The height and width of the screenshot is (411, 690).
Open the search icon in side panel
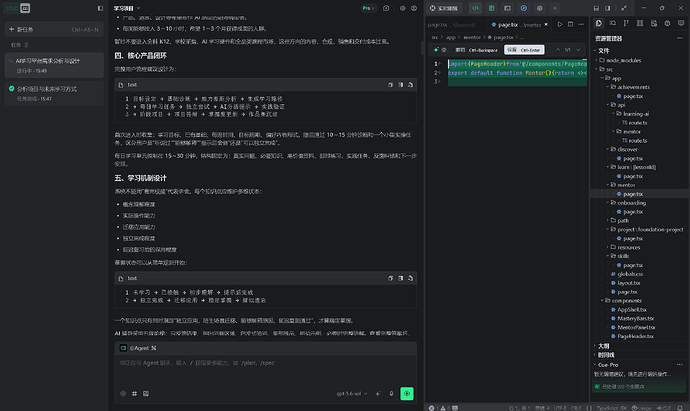pyautogui.click(x=612, y=23)
